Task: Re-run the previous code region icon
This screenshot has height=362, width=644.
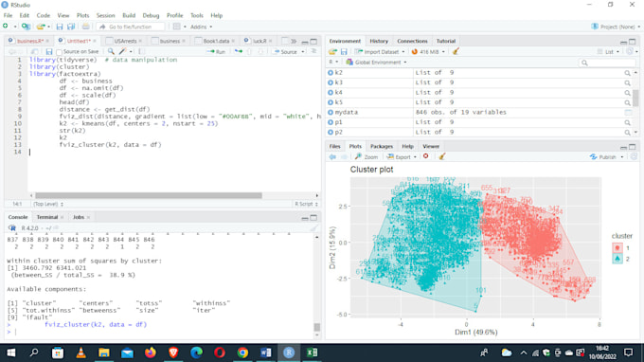Action: click(239, 52)
